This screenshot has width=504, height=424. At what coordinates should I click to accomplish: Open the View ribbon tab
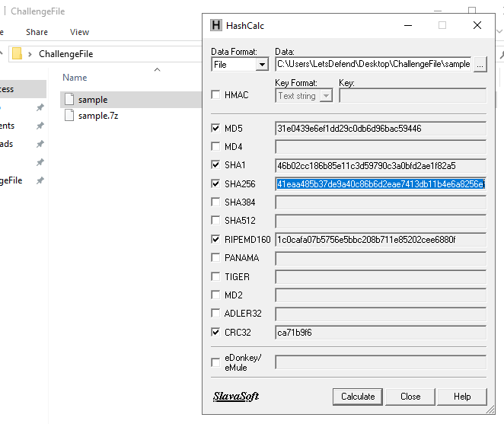click(79, 32)
